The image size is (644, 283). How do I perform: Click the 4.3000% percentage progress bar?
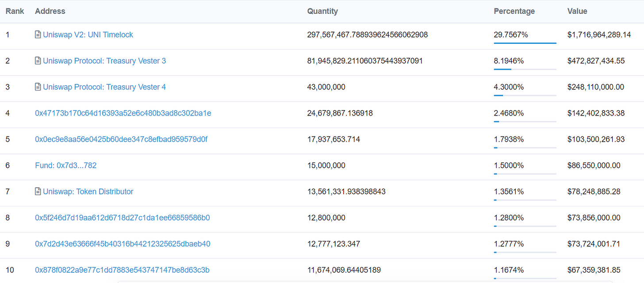pyautogui.click(x=525, y=95)
